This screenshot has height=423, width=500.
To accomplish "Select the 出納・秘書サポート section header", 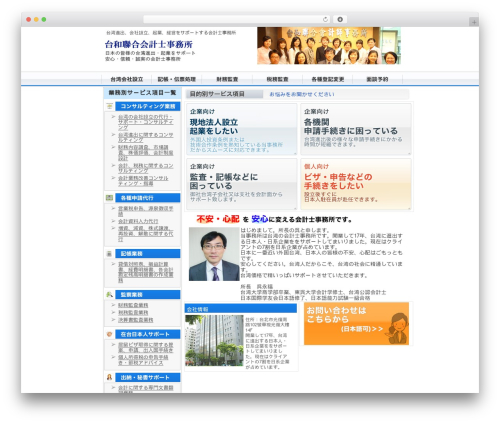I will click(148, 377).
